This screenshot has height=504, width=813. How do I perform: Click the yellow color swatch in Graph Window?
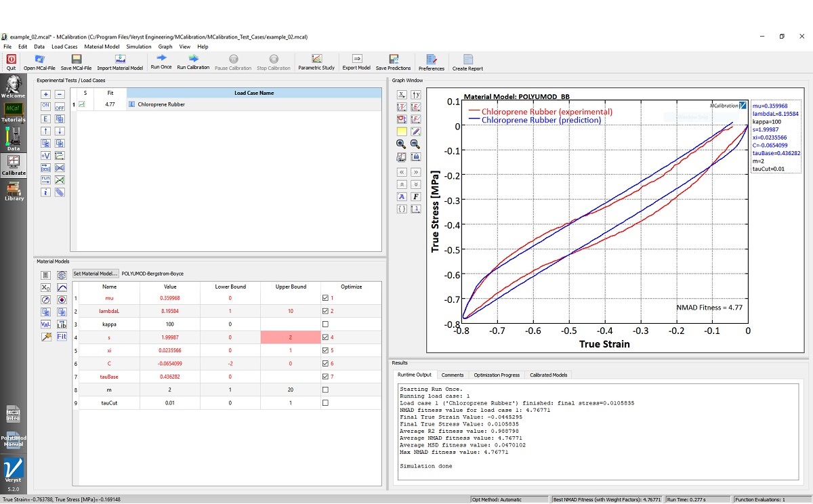pyautogui.click(x=401, y=131)
